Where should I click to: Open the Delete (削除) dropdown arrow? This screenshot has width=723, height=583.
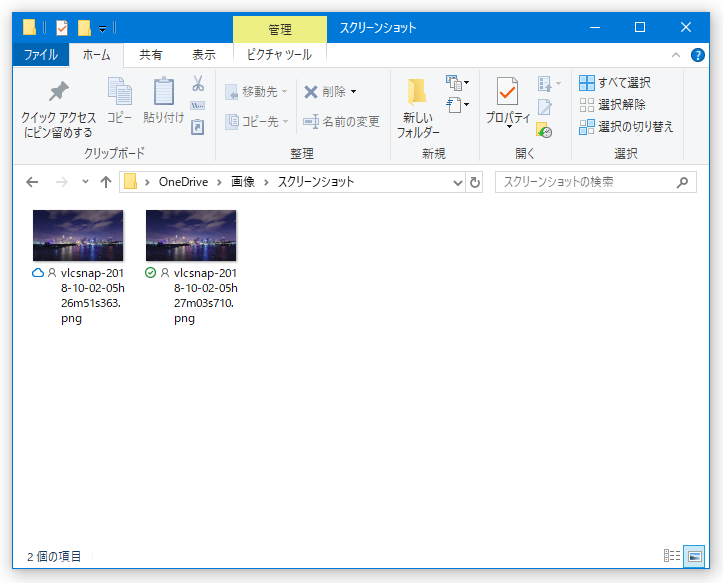354,92
